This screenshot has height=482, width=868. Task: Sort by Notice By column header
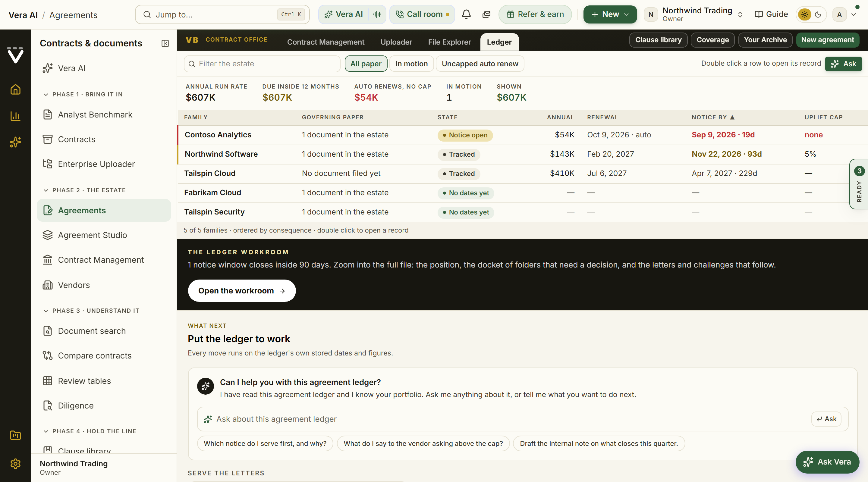click(x=713, y=117)
